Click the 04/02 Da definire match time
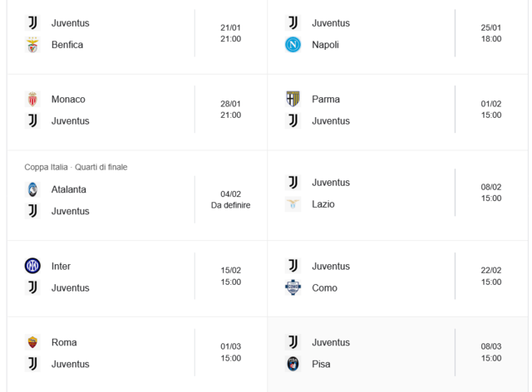 point(230,199)
